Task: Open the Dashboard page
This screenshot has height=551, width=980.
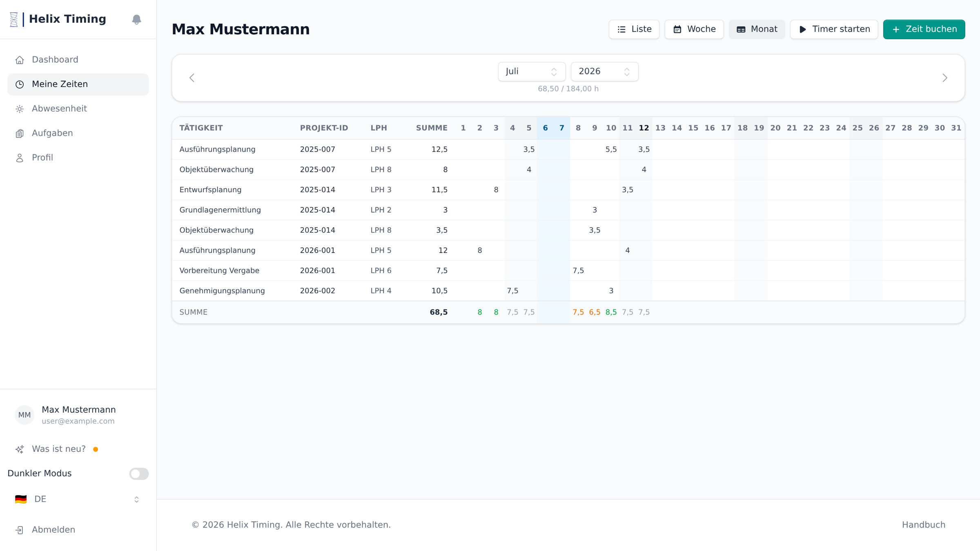Action: (x=78, y=60)
